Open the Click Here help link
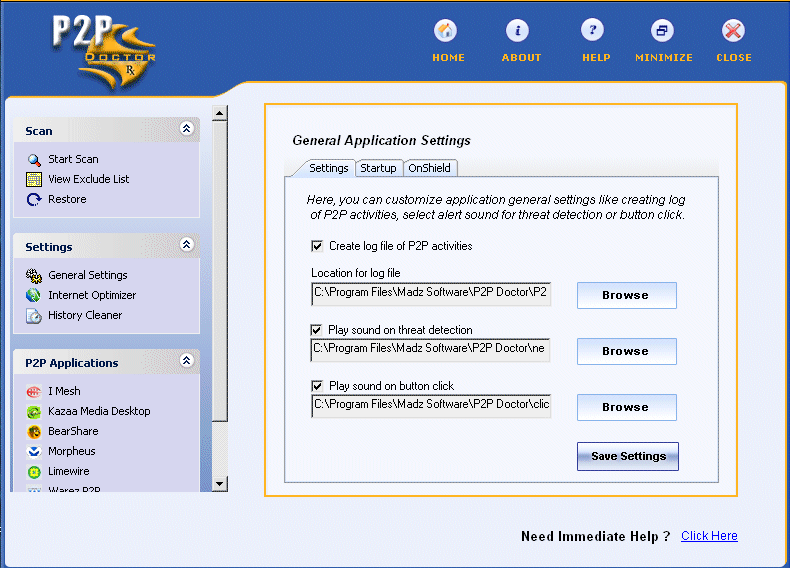790x568 pixels. (x=709, y=536)
